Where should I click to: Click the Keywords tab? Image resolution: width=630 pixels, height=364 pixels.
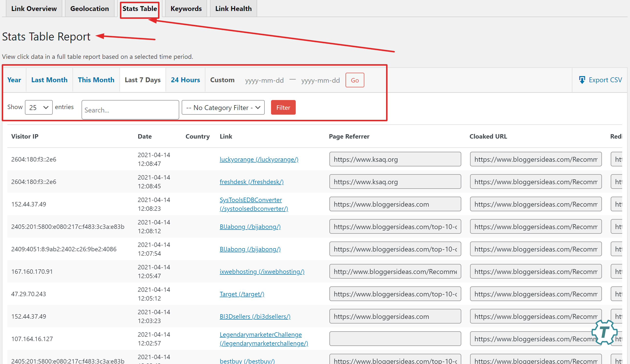pos(186,8)
